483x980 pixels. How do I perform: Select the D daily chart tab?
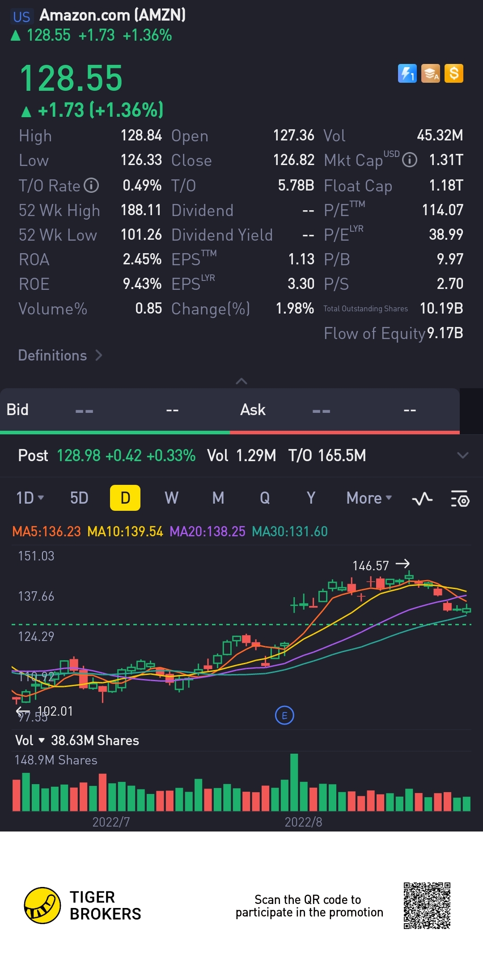tap(125, 498)
